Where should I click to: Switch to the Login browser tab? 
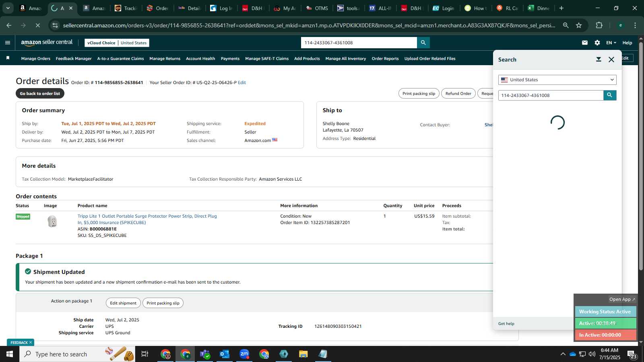444,8
